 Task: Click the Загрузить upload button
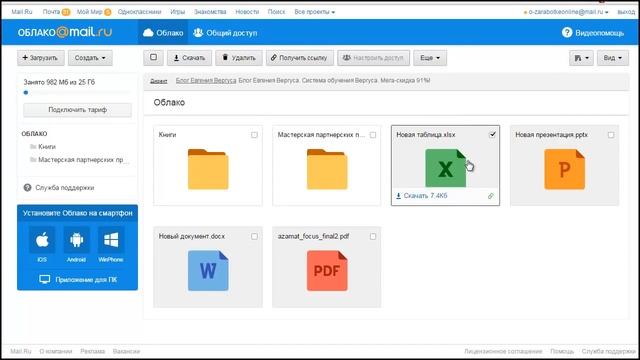[40, 58]
